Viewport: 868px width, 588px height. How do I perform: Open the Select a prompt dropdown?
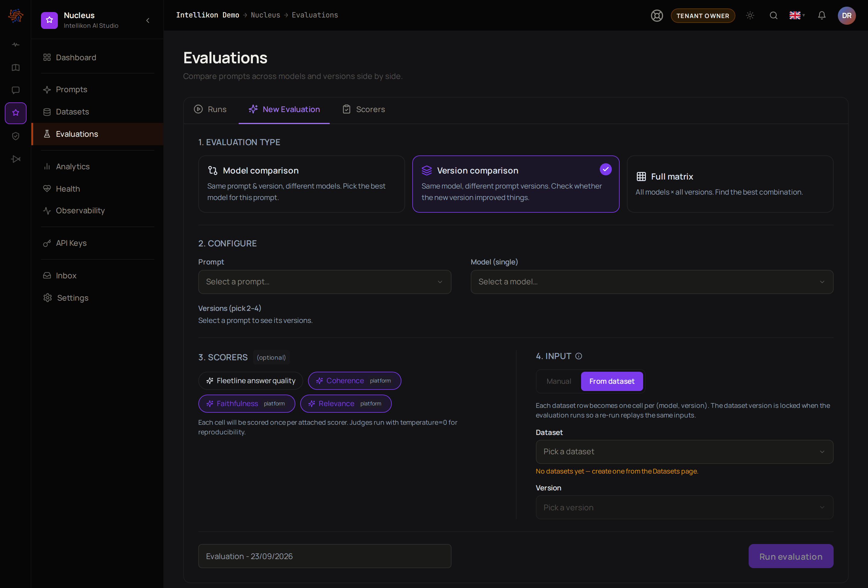tap(325, 282)
